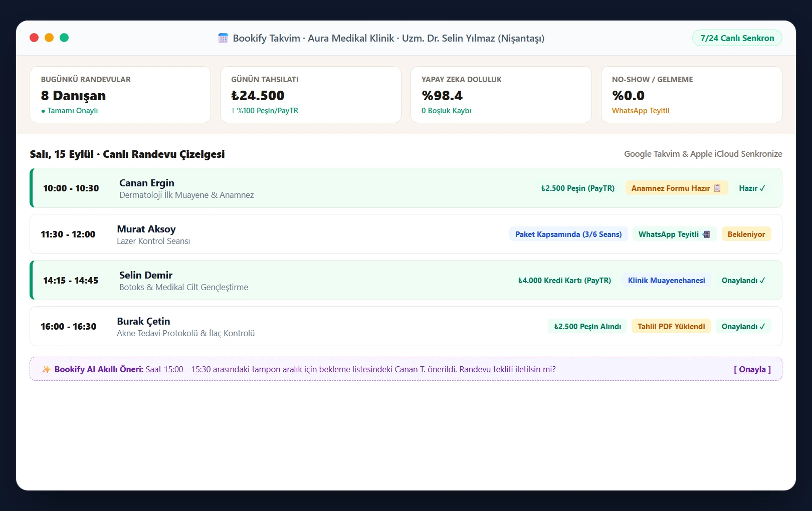Viewport: 812px width, 511px height.
Task: Select the patient name Murat Aksoy
Action: [x=146, y=229]
